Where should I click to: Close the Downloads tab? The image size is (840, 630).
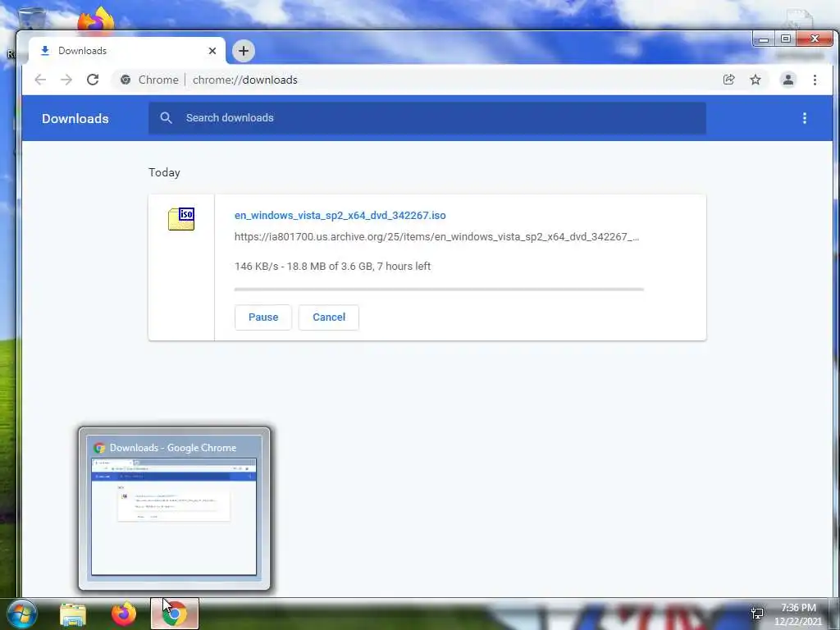pos(212,51)
